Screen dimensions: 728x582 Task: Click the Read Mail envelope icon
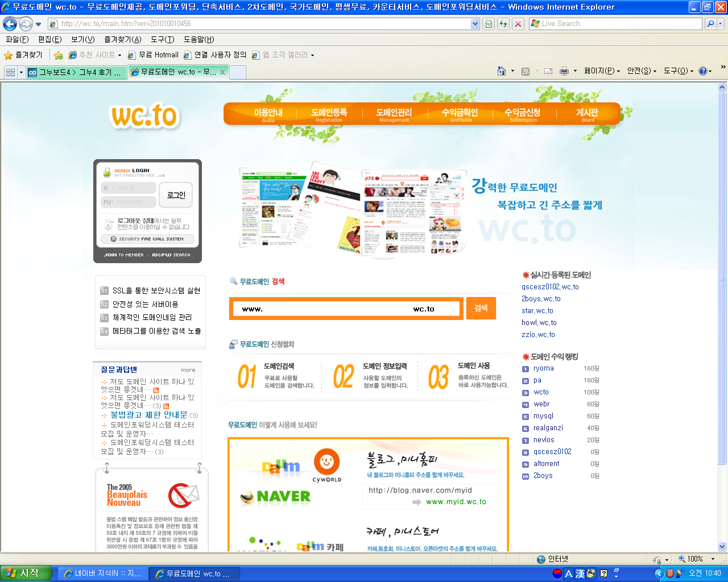tap(548, 71)
